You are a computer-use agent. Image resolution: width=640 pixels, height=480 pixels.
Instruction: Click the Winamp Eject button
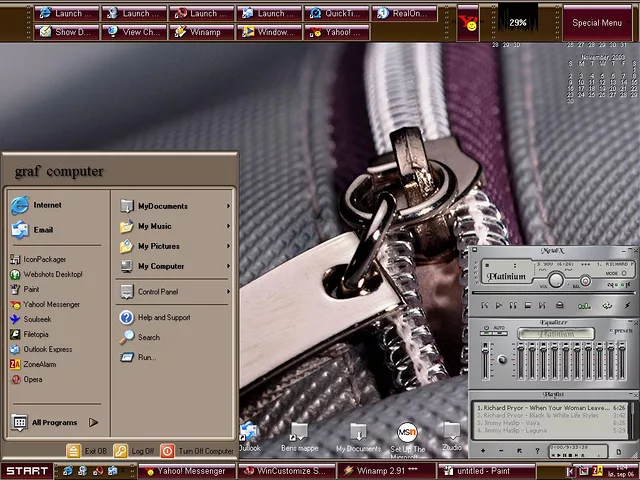coord(561,305)
